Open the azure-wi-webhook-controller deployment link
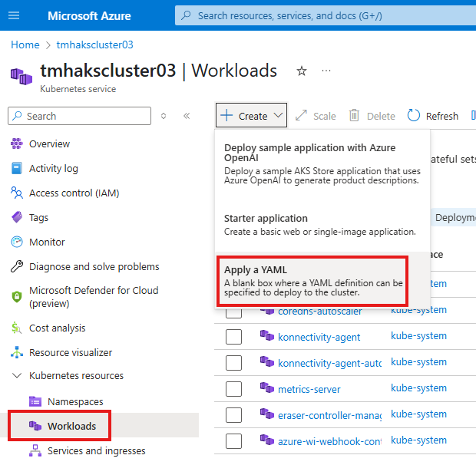Image resolution: width=476 pixels, height=465 pixels. 329,441
